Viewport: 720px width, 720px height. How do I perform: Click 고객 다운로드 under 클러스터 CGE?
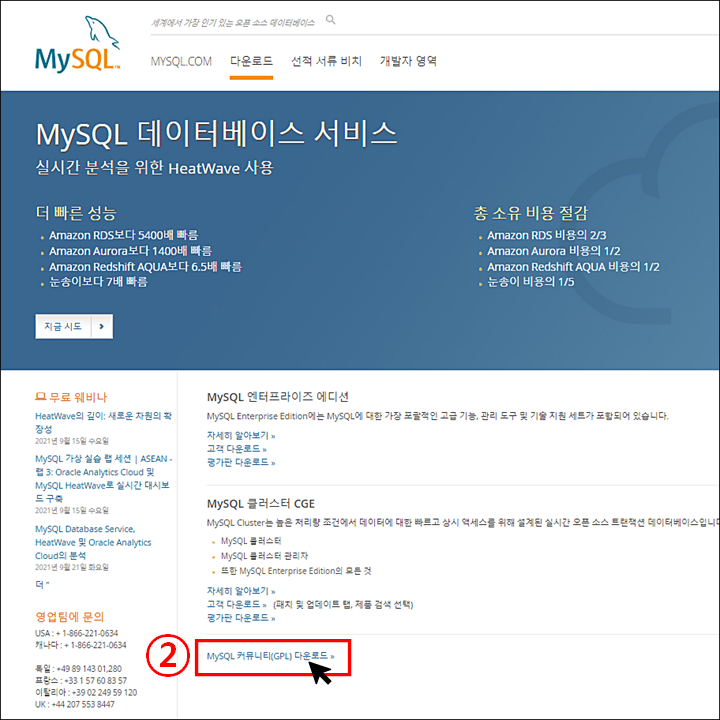click(236, 604)
